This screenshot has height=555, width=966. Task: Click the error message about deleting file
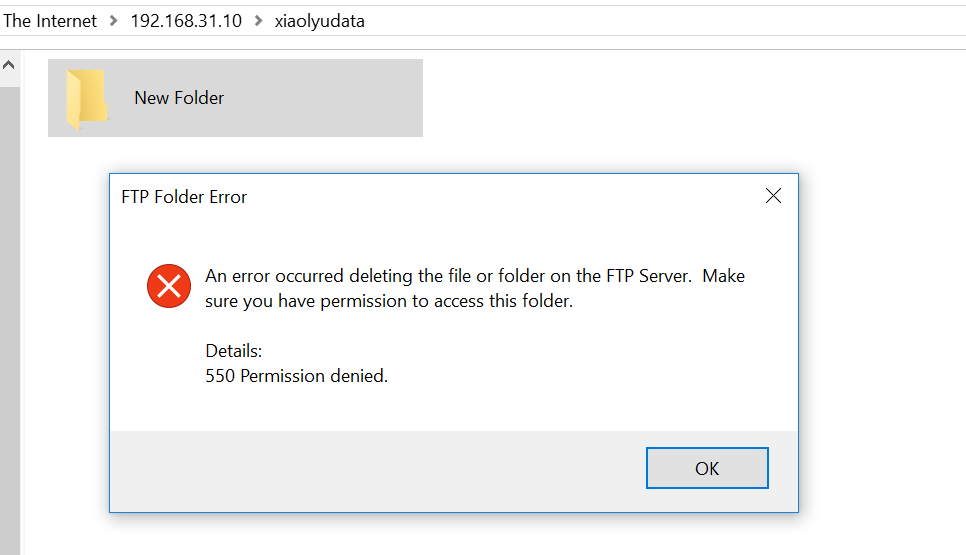pyautogui.click(x=474, y=288)
